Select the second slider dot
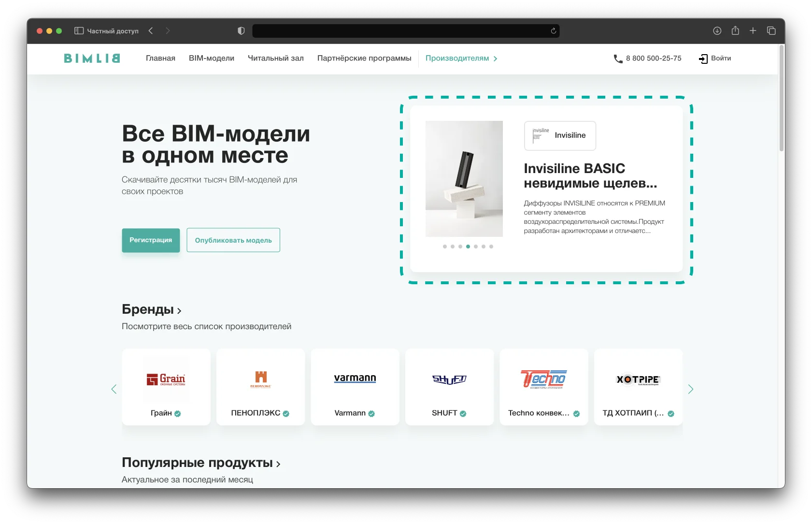The width and height of the screenshot is (812, 524). click(453, 247)
